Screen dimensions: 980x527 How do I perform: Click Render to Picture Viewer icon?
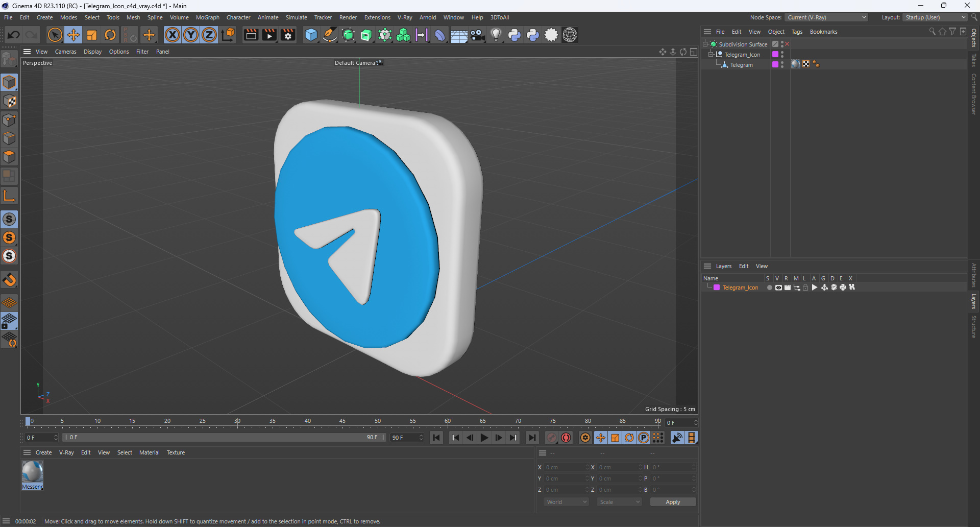pyautogui.click(x=269, y=35)
